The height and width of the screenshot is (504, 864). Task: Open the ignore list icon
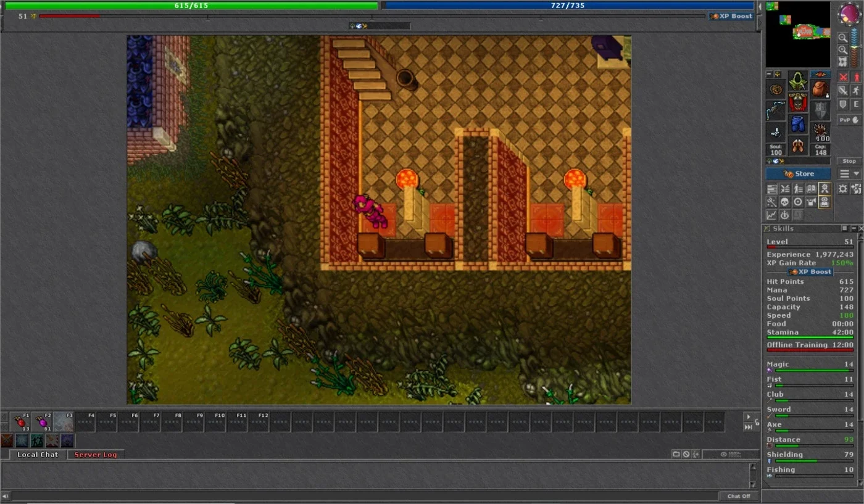coord(686,454)
